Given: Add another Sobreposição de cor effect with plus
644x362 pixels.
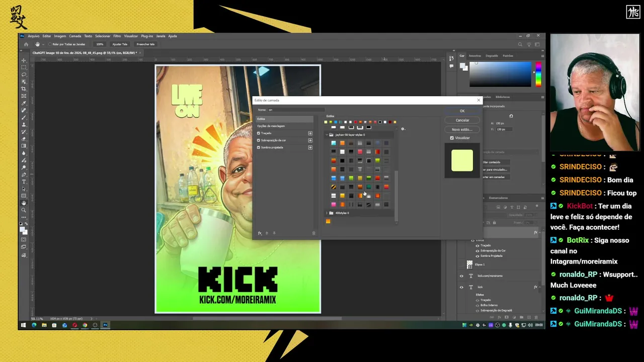Looking at the screenshot, I should pos(310,140).
